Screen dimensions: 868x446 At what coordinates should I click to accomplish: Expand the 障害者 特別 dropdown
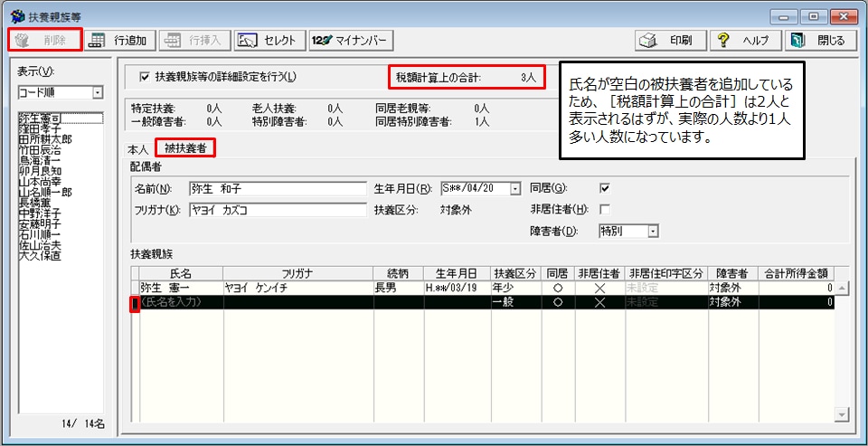click(652, 232)
